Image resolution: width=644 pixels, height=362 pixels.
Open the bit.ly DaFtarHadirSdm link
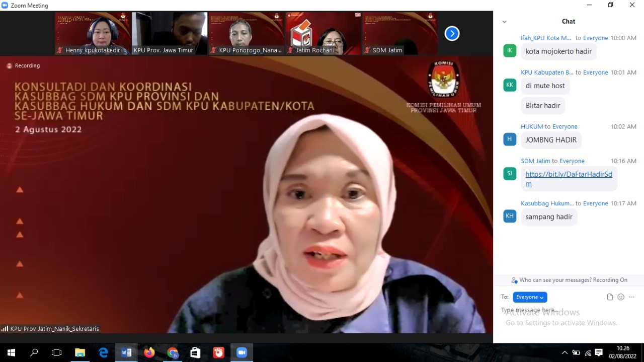pyautogui.click(x=569, y=175)
